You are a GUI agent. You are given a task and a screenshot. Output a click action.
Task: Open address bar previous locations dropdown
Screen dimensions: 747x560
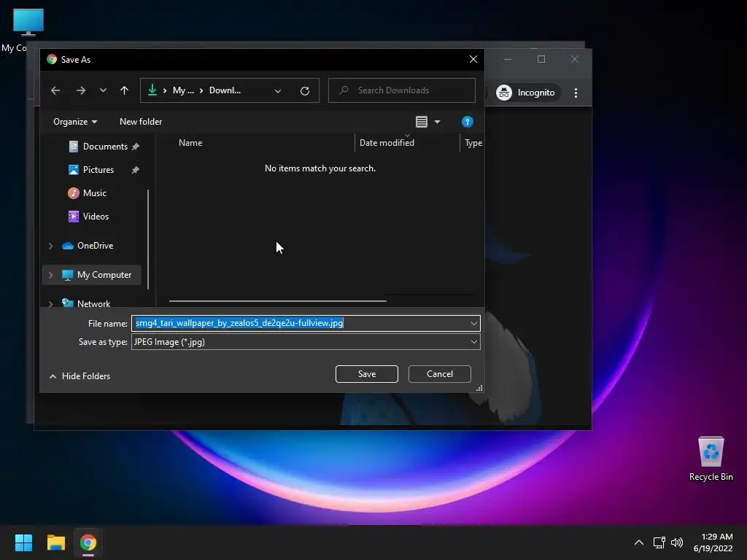278,91
